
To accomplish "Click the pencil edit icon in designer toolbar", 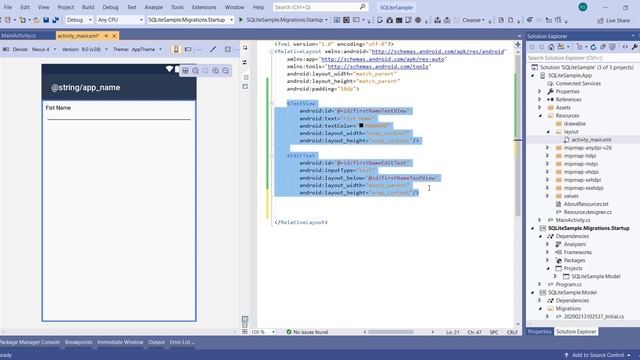I will [x=213, y=49].
